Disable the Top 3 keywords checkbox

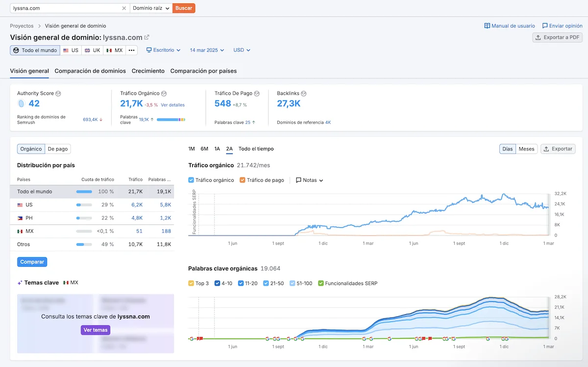(191, 283)
